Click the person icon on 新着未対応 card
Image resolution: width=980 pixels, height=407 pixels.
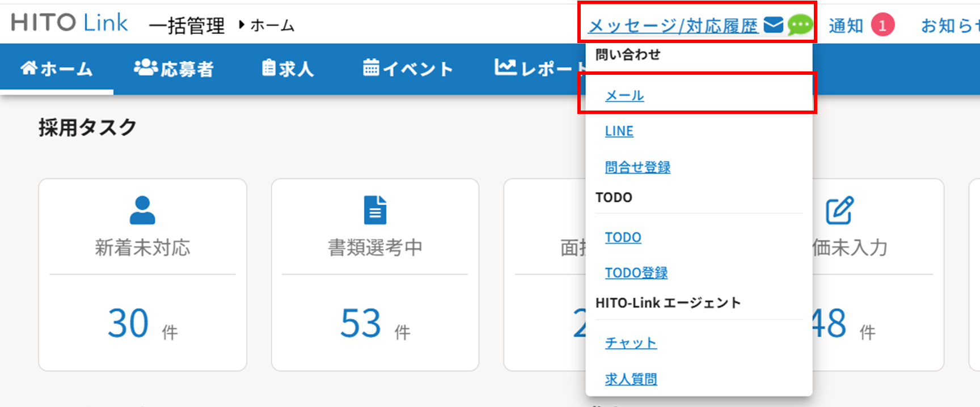142,210
